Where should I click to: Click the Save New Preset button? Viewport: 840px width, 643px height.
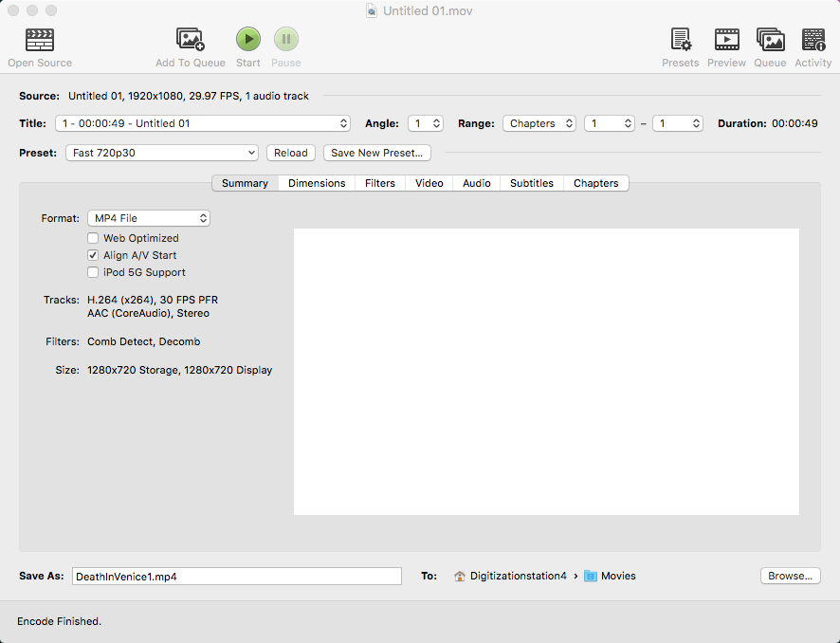click(x=377, y=153)
